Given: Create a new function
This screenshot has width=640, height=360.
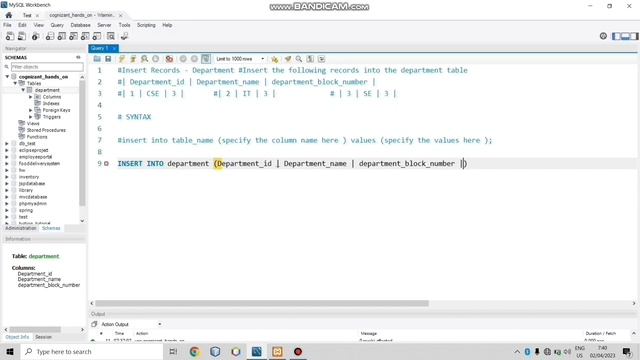Looking at the screenshot, I should [97, 36].
